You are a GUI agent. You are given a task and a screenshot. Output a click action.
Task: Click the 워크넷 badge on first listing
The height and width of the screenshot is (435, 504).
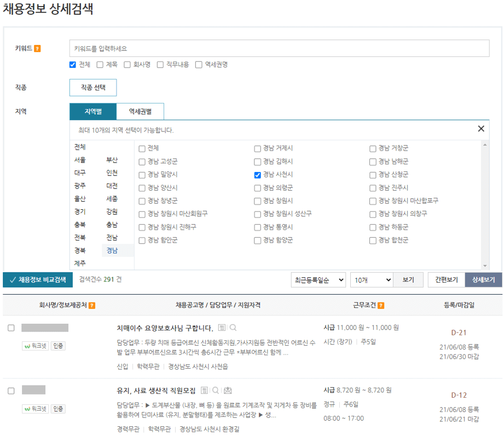point(36,346)
